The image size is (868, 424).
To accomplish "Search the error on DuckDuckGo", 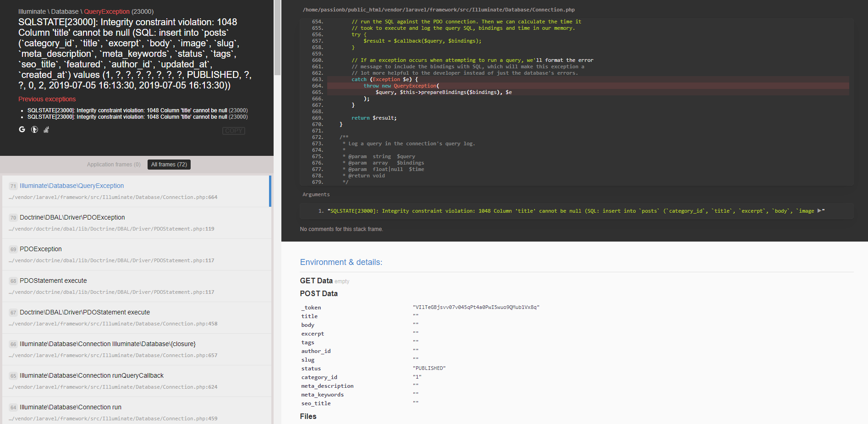I will point(34,130).
